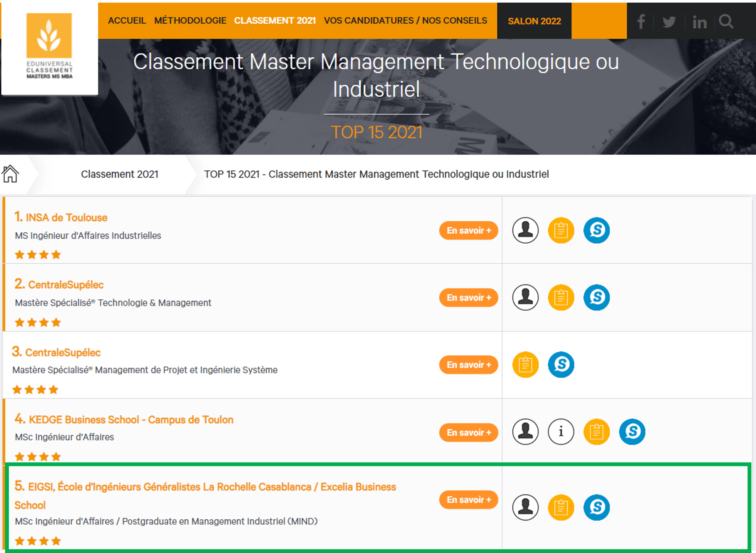The image size is (756, 553).
Task: Click profile icon for EIGSI row
Action: [x=525, y=507]
